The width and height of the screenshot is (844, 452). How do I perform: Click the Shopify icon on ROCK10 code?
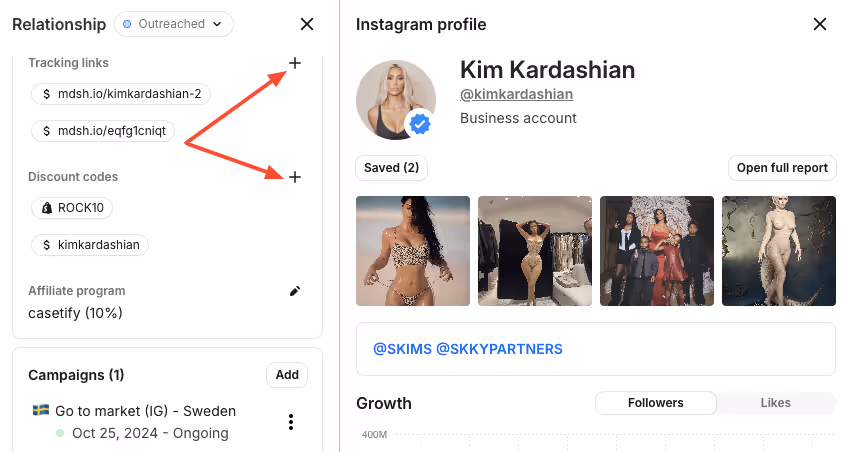(47, 208)
